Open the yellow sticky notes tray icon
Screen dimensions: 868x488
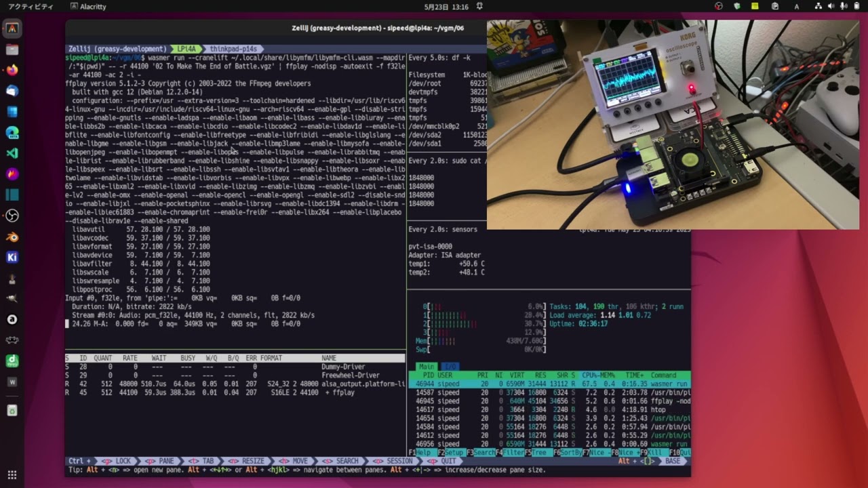[755, 6]
